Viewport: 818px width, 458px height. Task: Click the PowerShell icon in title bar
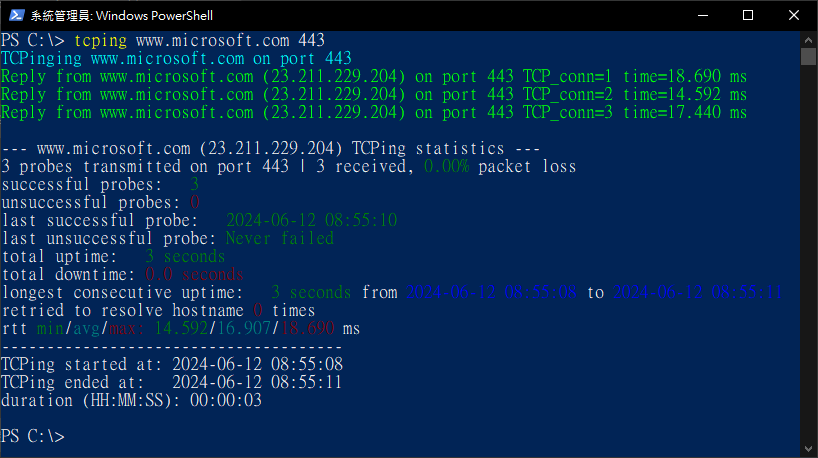point(16,15)
